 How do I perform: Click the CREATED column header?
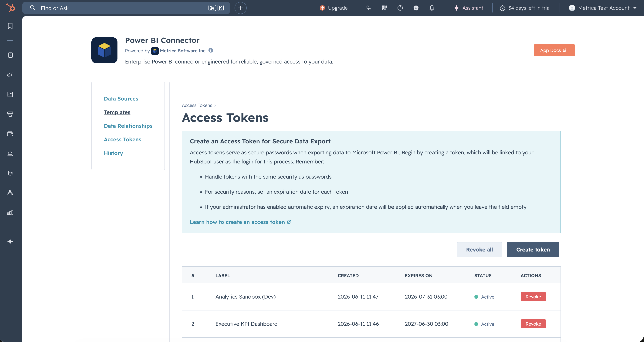click(x=348, y=275)
